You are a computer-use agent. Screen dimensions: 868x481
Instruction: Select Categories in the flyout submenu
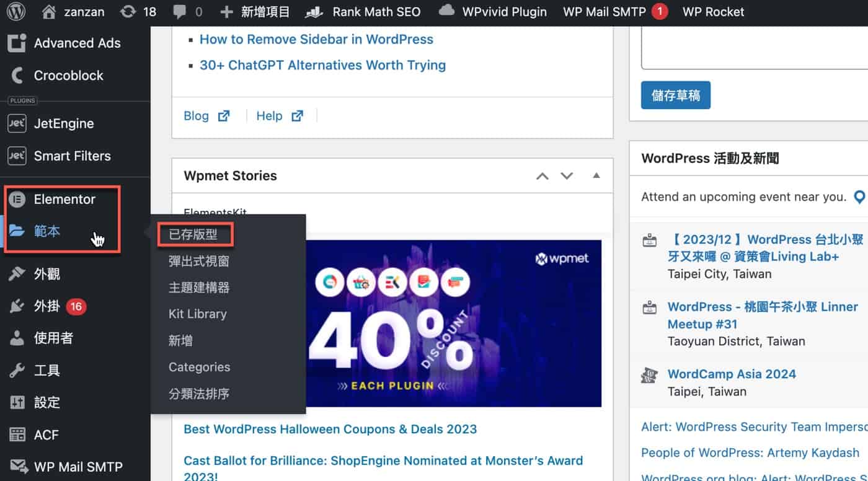point(200,367)
